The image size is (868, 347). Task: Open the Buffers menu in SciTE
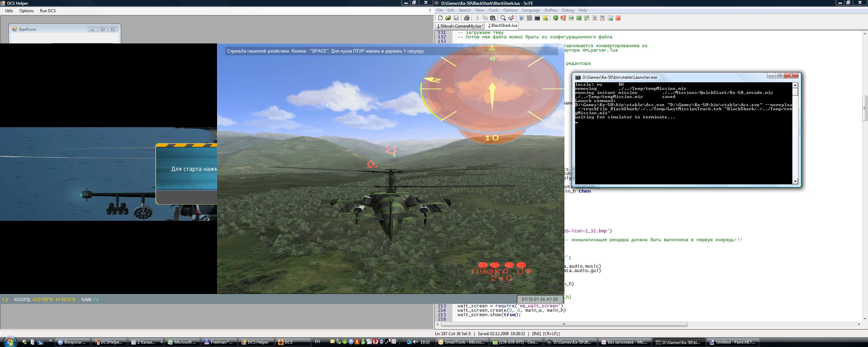[551, 10]
